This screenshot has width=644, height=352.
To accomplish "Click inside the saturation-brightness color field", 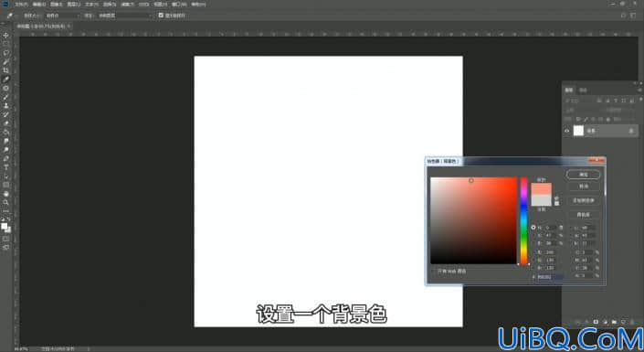I will click(473, 220).
